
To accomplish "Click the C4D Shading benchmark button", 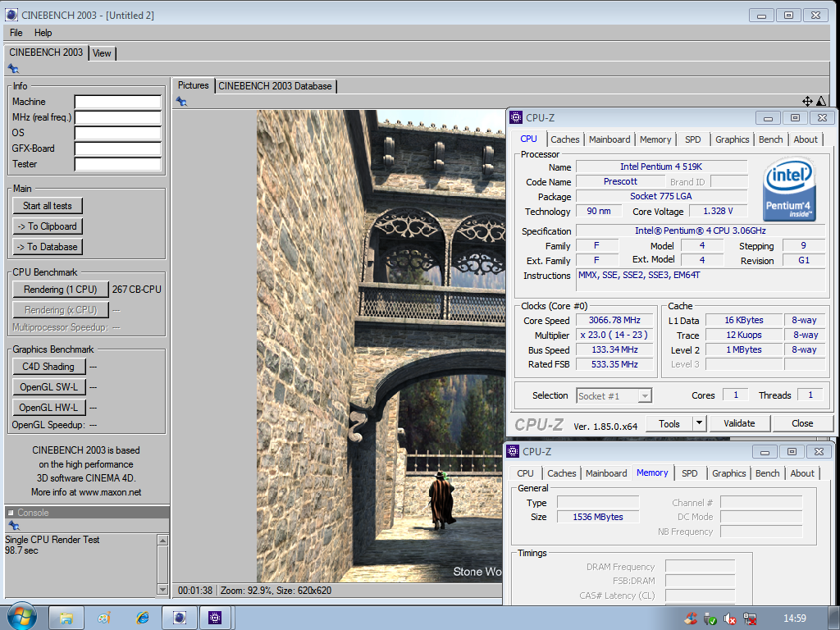I will point(48,367).
